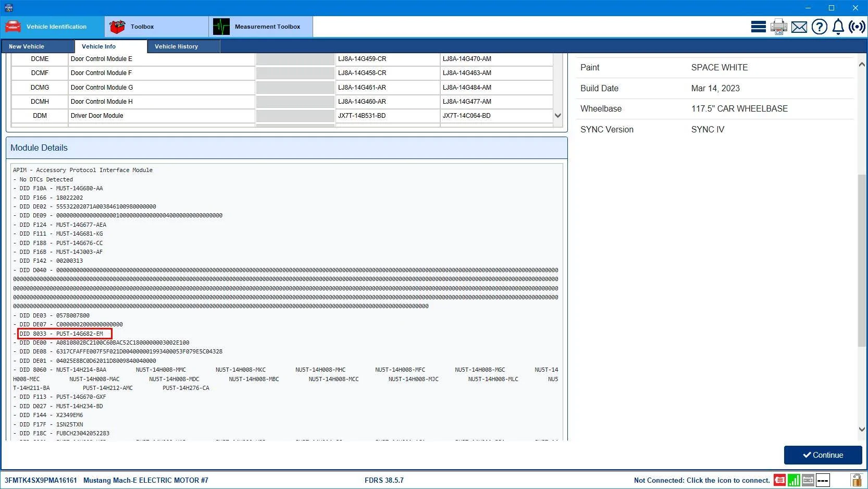
Task: Click the Not Connected status message
Action: coord(702,480)
